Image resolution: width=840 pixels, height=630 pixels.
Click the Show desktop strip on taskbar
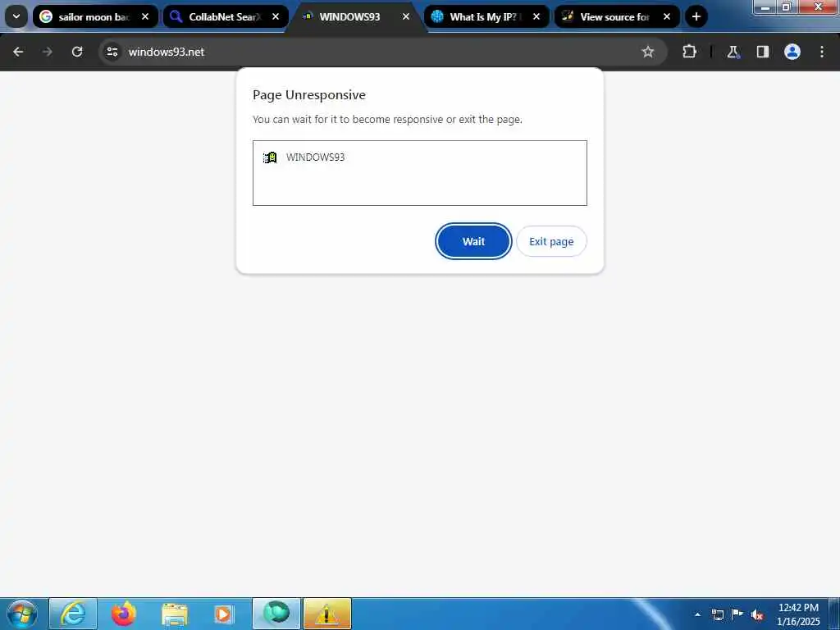(x=834, y=614)
